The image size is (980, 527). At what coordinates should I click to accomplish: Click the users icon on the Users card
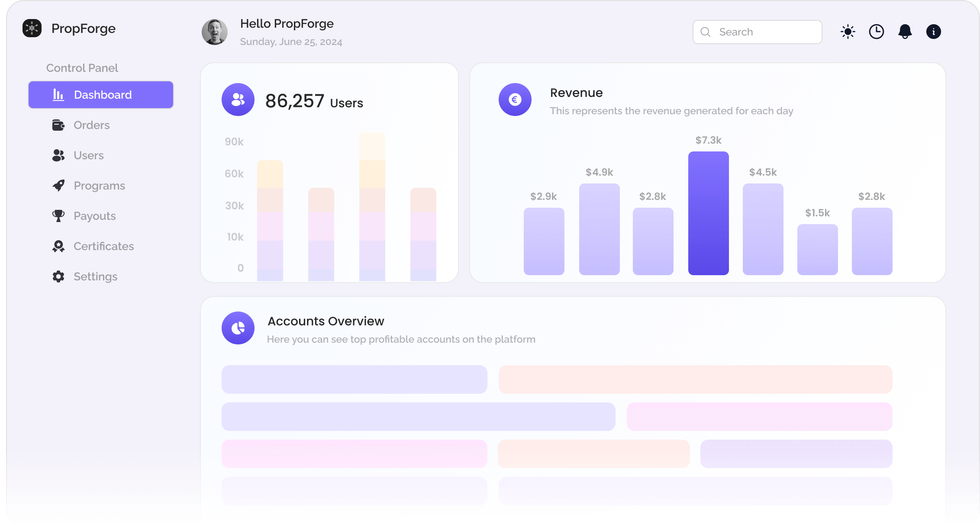coord(237,100)
